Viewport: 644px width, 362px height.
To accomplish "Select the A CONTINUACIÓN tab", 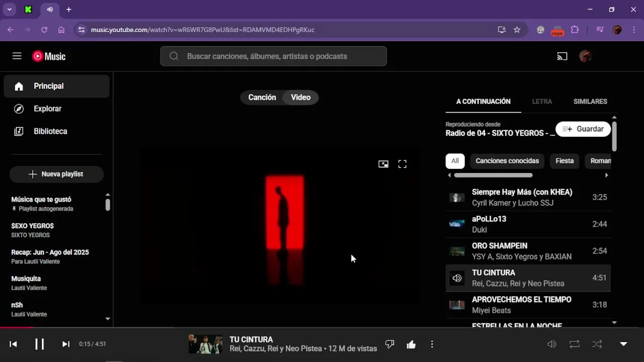I will pyautogui.click(x=483, y=102).
